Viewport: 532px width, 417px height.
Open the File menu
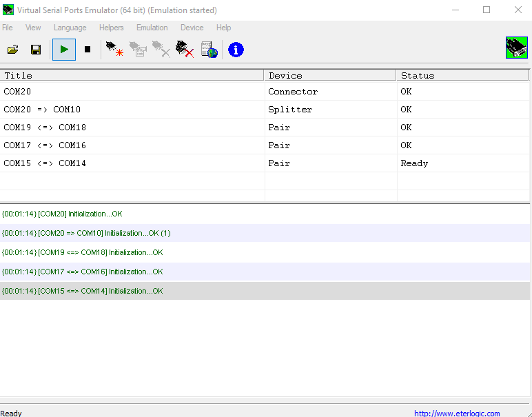point(8,28)
